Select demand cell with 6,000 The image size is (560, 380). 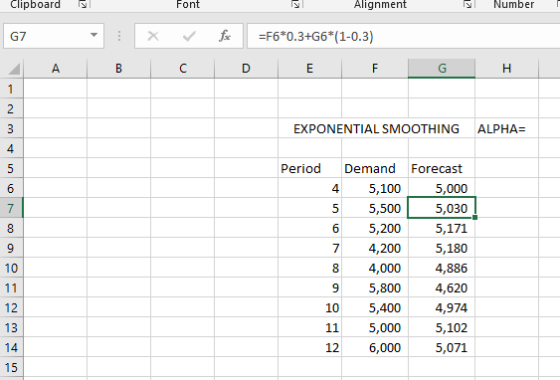[375, 347]
